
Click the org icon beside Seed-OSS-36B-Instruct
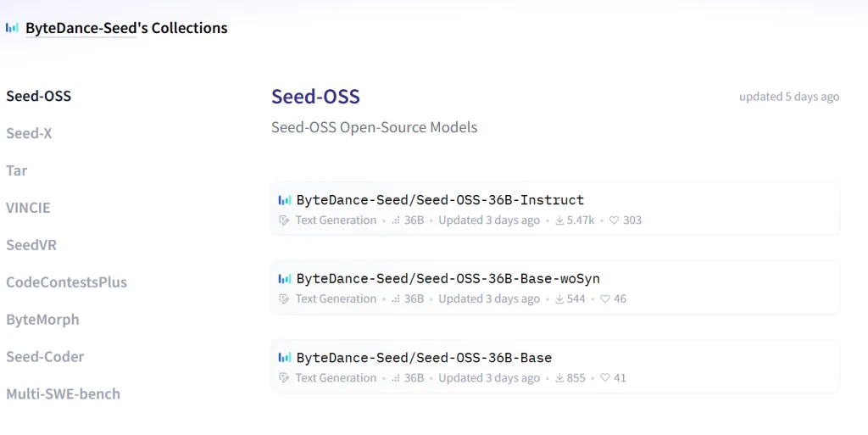point(285,200)
